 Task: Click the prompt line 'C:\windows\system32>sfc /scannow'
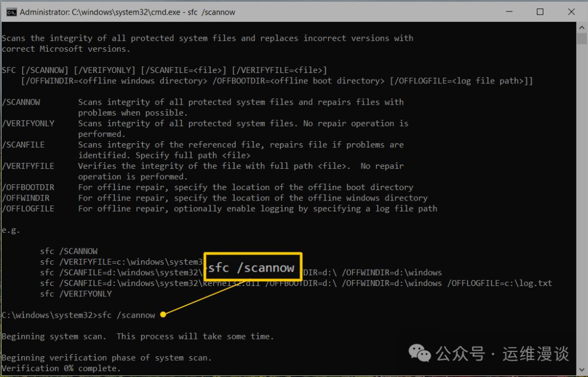pos(78,315)
